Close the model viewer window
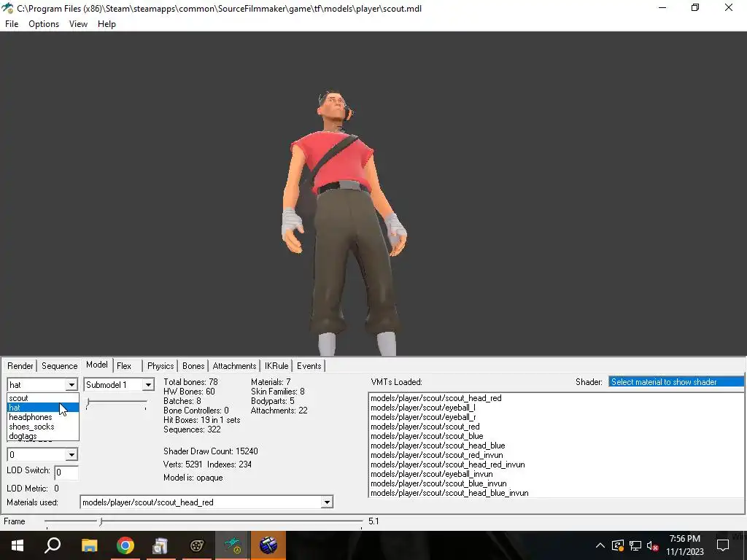Screen dimensions: 747x560 (x=729, y=7)
